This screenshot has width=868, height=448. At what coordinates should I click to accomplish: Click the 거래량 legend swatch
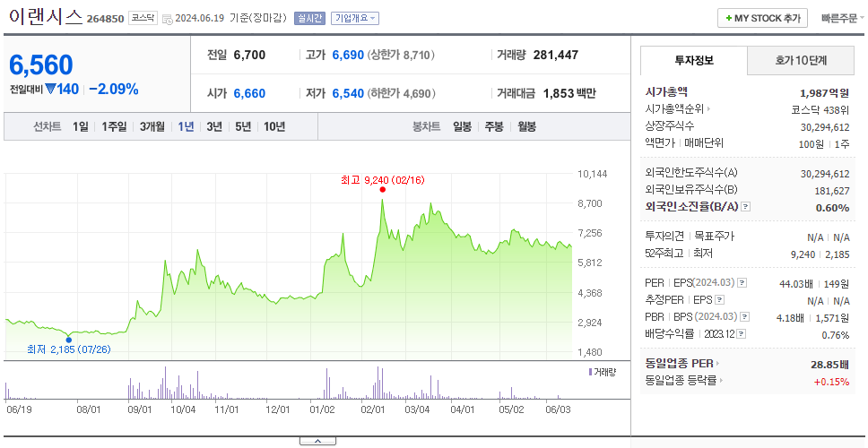coord(591,372)
